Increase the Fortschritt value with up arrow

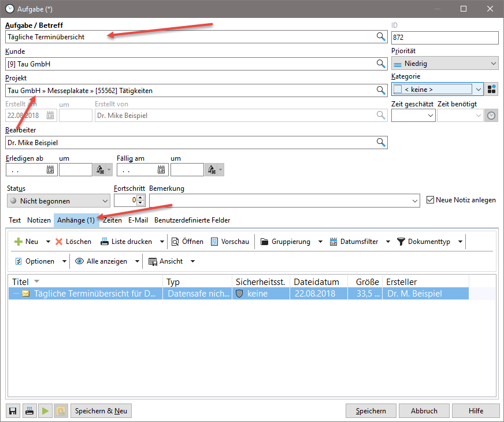140,198
